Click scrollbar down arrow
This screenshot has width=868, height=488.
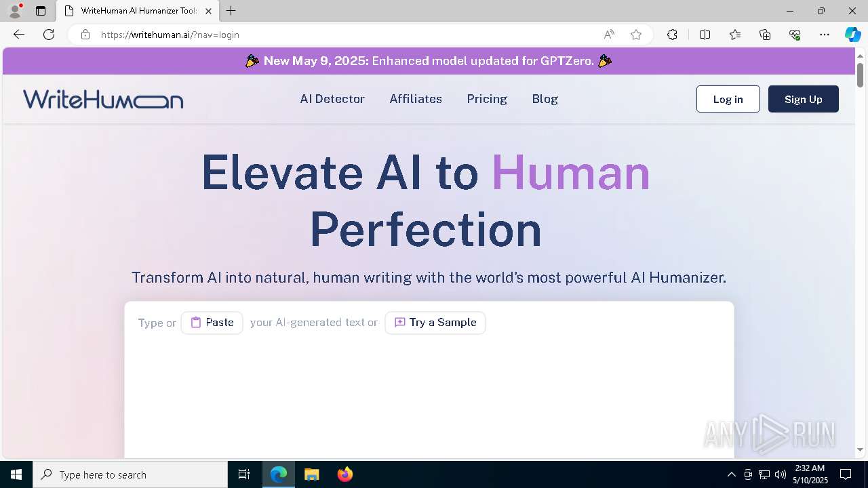click(860, 449)
